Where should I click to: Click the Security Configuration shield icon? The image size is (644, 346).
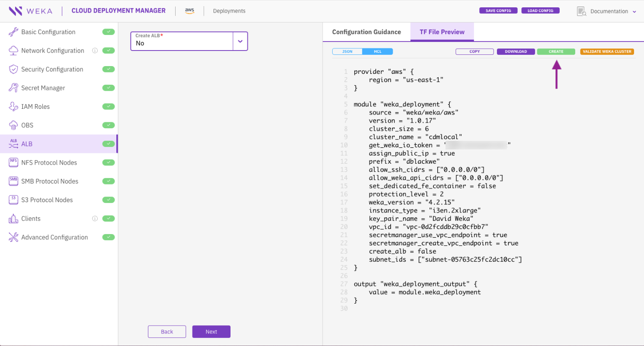(x=13, y=69)
